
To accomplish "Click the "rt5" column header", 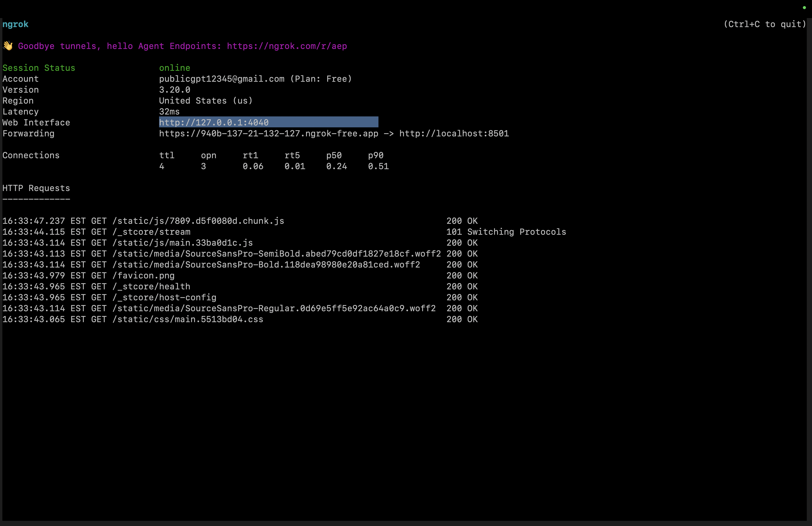I will [x=292, y=155].
